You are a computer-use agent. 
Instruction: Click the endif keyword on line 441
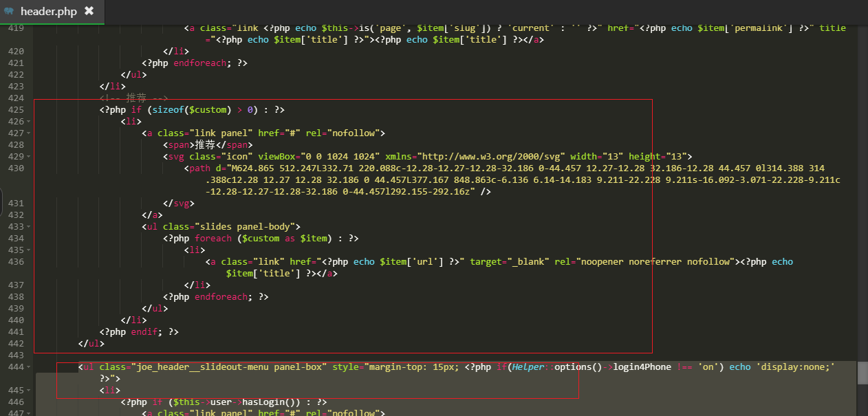point(145,331)
